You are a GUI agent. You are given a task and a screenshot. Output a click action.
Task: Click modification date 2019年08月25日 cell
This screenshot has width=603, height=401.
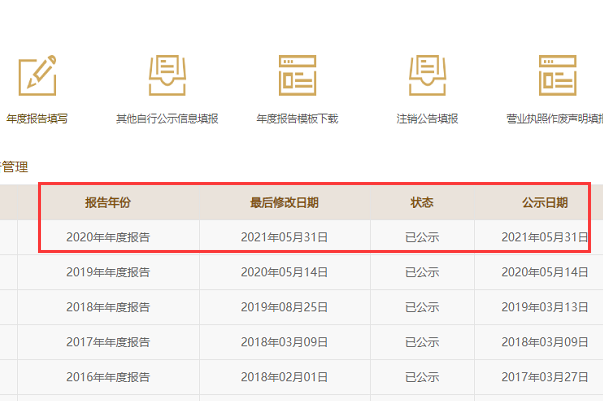(284, 307)
